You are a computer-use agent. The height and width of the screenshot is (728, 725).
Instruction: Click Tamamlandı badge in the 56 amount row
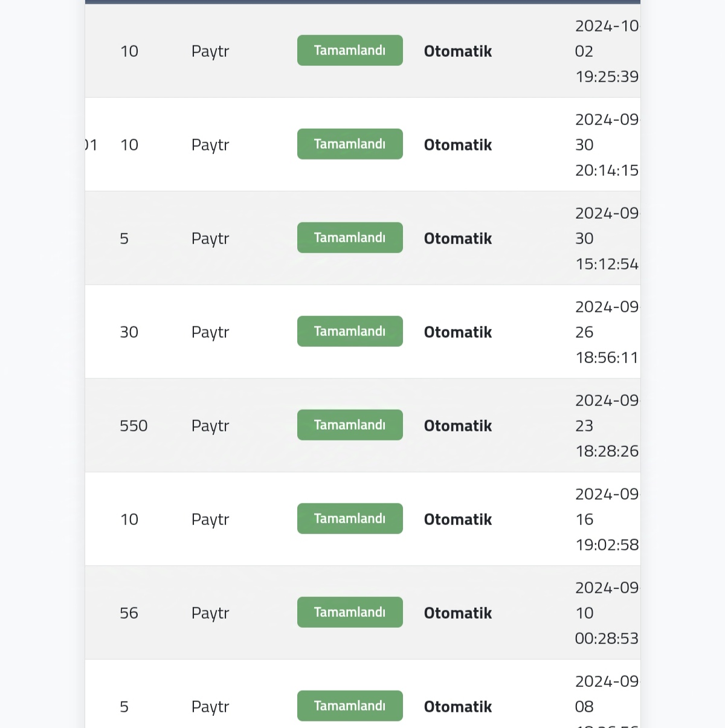pyautogui.click(x=350, y=612)
